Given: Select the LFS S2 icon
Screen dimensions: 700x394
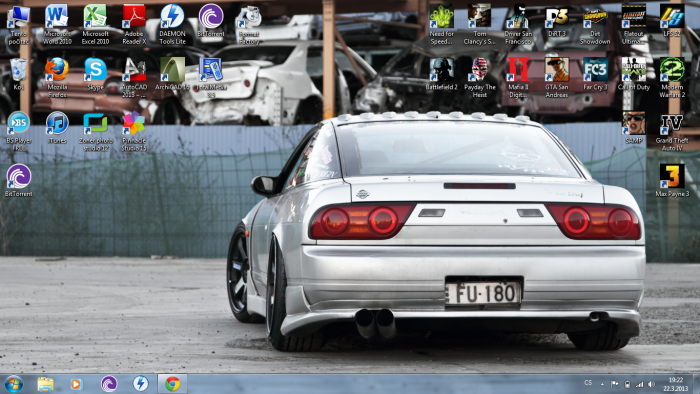Looking at the screenshot, I should 672,20.
